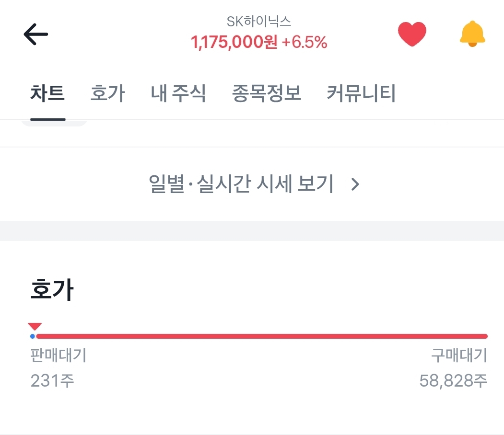Tap the blue sell-side dot on the bar

(32, 336)
